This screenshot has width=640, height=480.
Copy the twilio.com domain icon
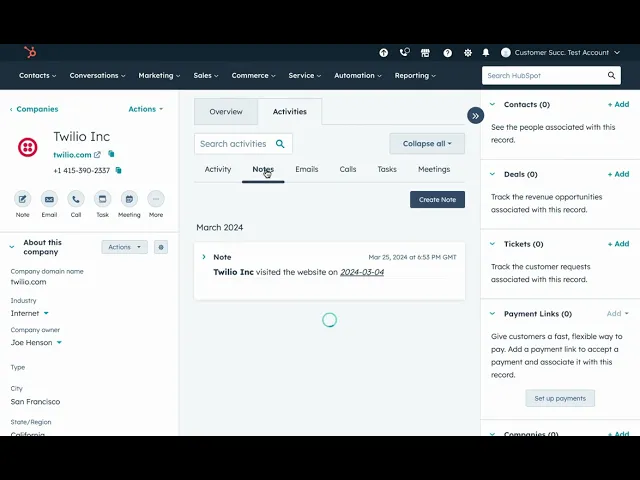tap(111, 154)
